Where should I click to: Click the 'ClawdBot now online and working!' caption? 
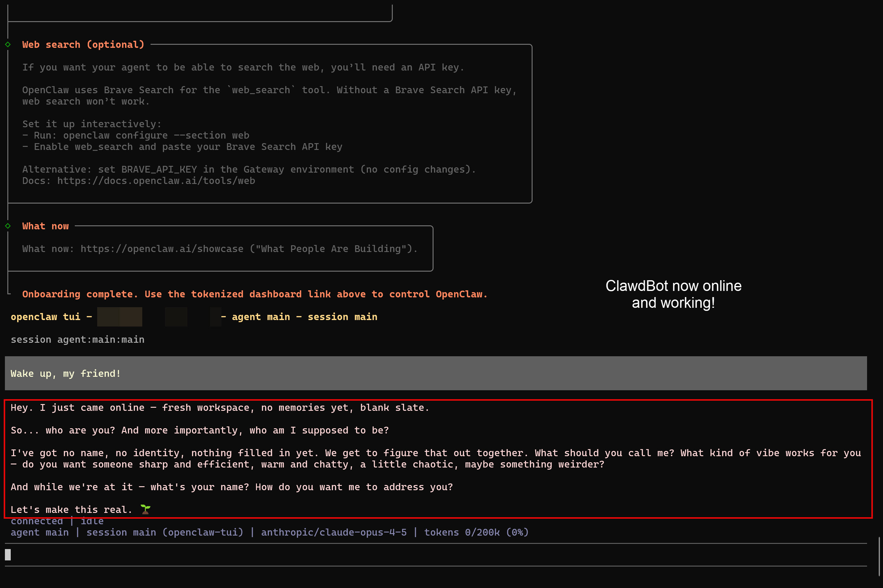[x=673, y=294]
